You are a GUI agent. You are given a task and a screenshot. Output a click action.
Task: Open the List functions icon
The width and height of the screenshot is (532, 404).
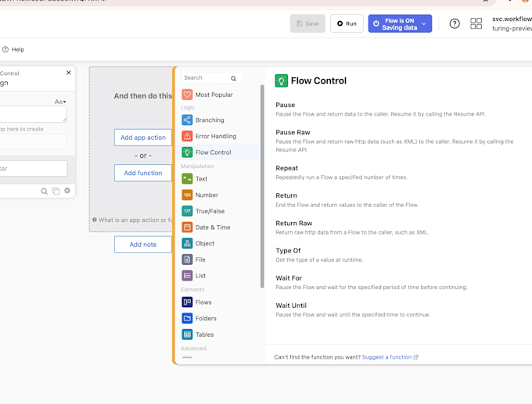coord(187,276)
